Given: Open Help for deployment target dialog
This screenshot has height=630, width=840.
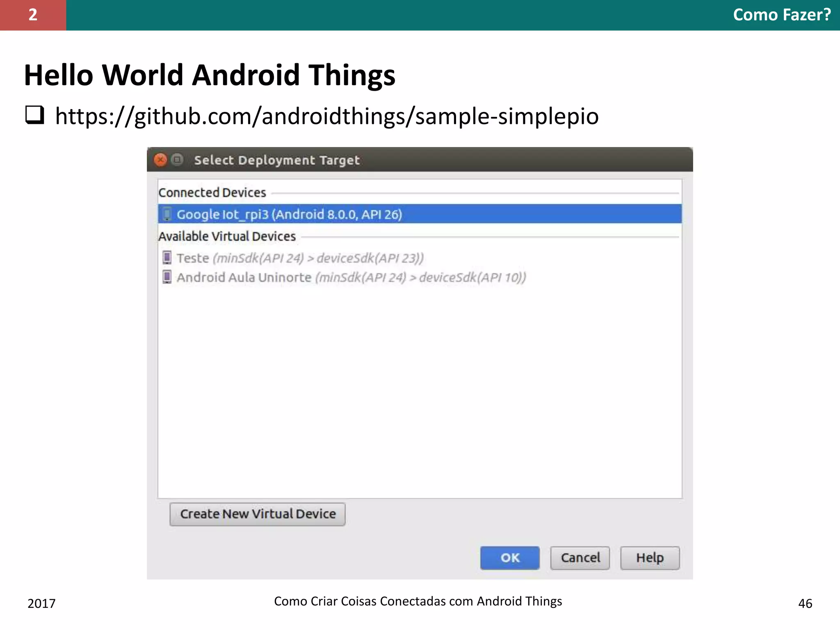Looking at the screenshot, I should click(650, 558).
